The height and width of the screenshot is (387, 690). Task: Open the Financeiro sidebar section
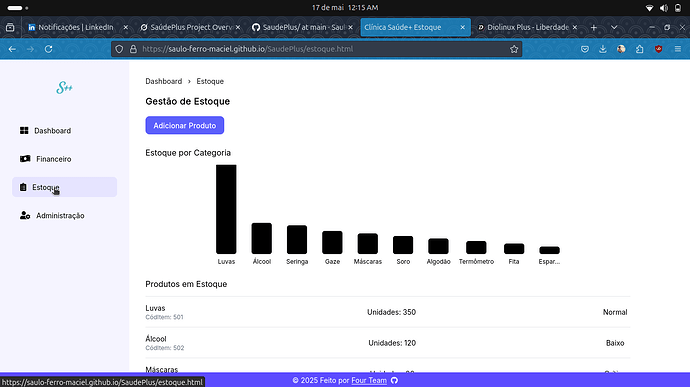point(64,159)
